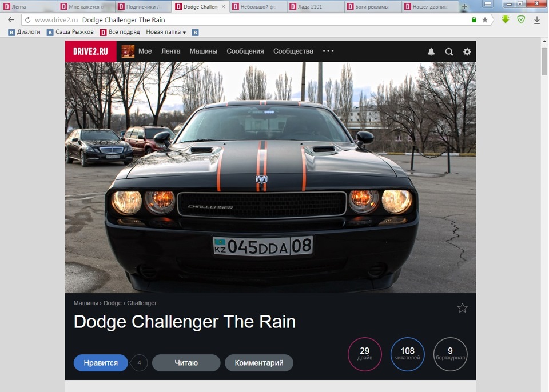Open more menu with three dots

pyautogui.click(x=328, y=51)
